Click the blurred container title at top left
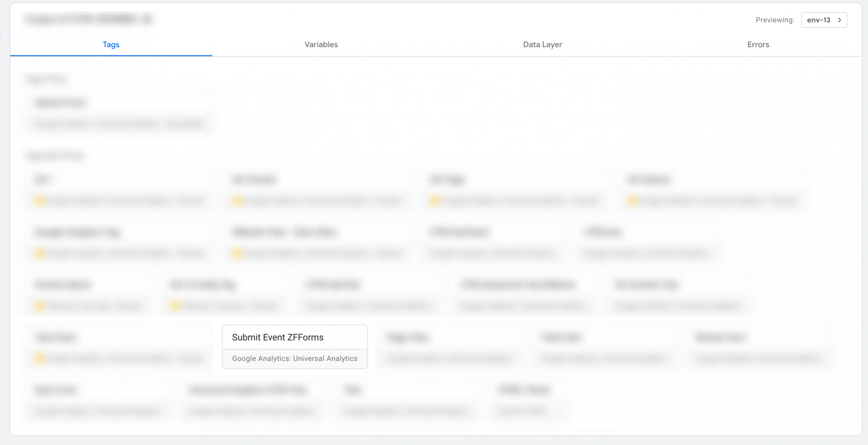The width and height of the screenshot is (868, 445). tap(89, 19)
